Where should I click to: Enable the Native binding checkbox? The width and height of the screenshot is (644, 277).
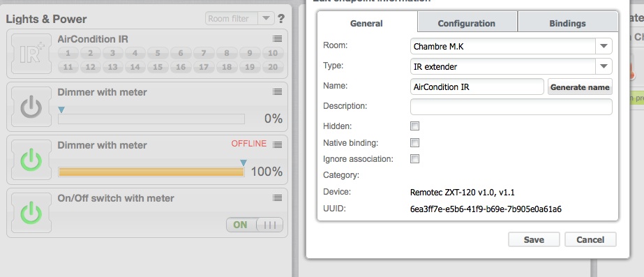[x=415, y=142]
